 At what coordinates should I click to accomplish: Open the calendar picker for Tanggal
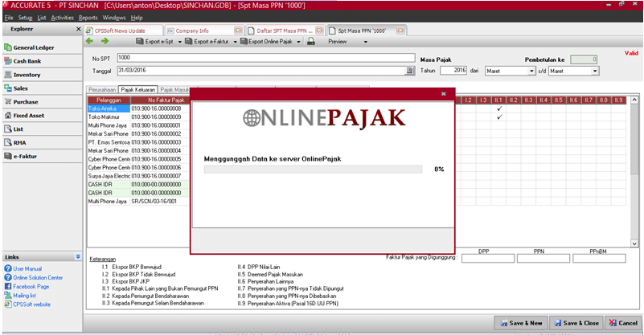coord(409,71)
